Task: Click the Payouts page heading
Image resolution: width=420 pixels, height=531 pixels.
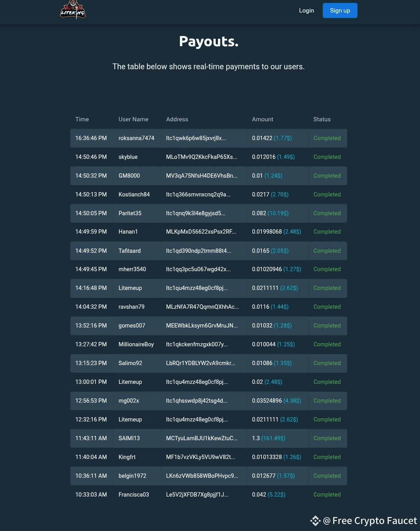Action: (x=209, y=41)
